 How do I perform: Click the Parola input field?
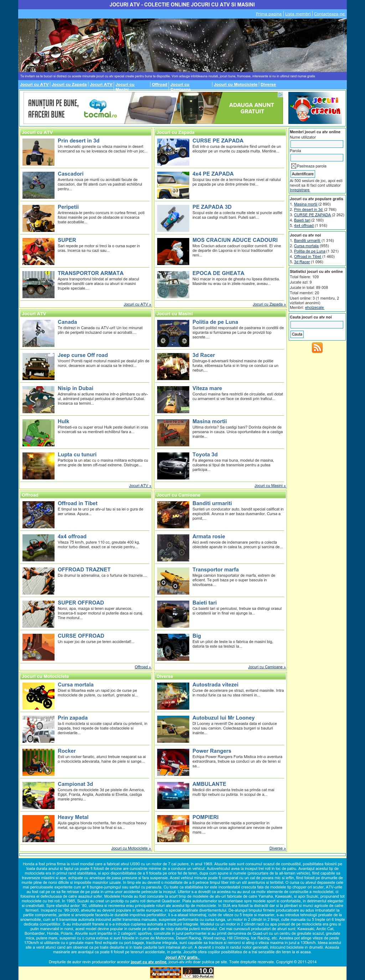tap(317, 157)
